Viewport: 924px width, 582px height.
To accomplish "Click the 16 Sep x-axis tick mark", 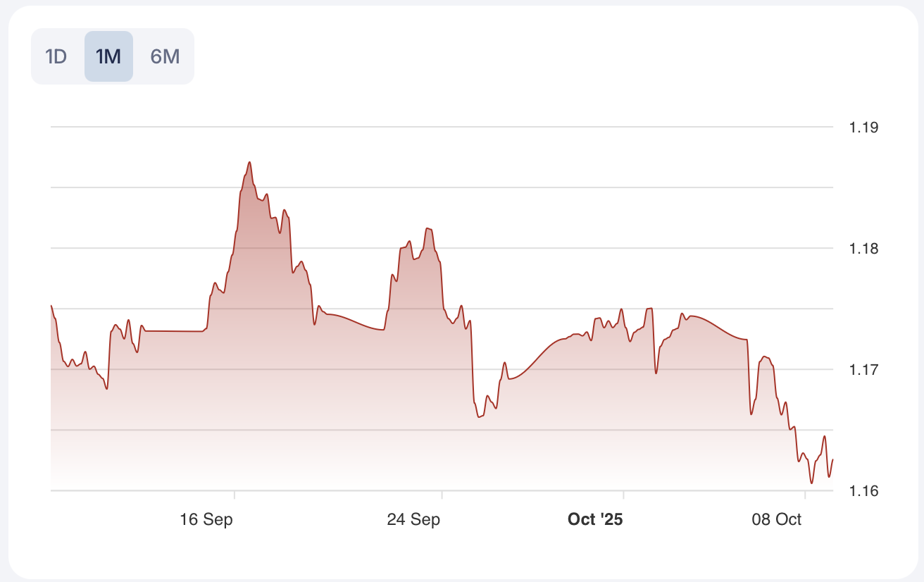I will click(235, 494).
